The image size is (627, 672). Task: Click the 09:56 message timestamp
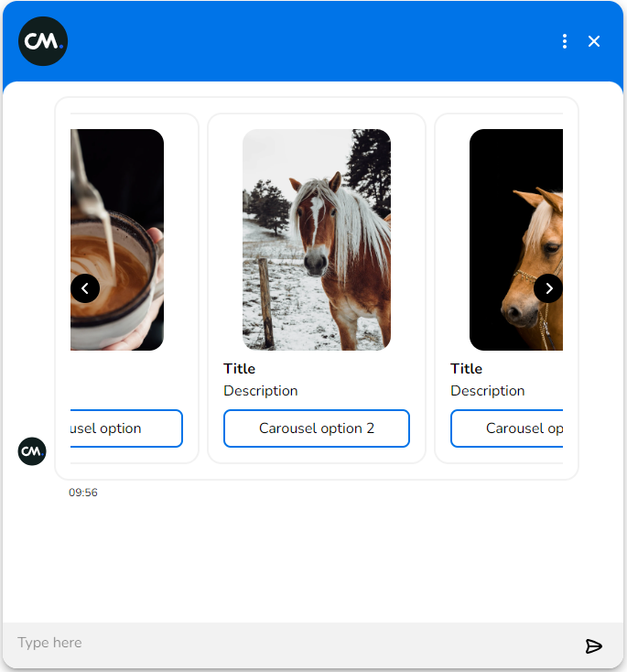click(83, 493)
